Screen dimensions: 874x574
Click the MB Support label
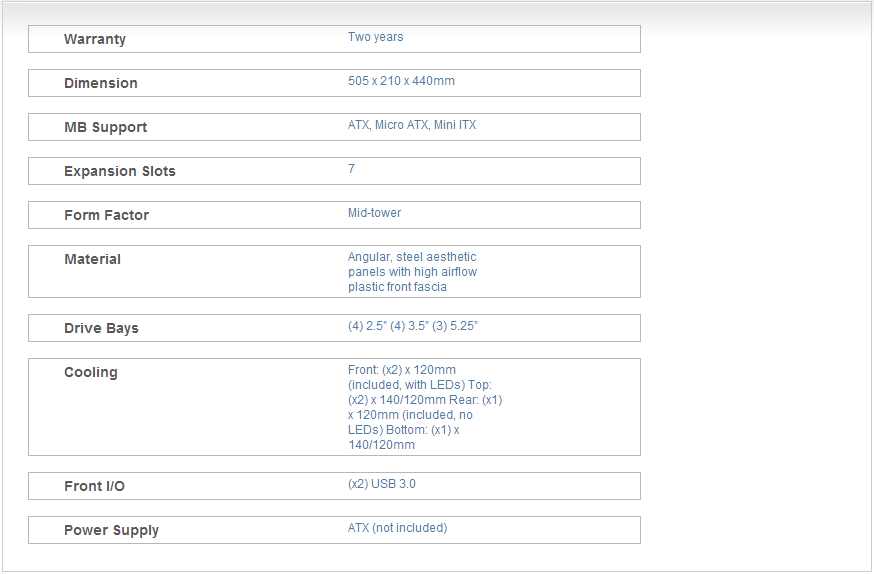pos(105,127)
